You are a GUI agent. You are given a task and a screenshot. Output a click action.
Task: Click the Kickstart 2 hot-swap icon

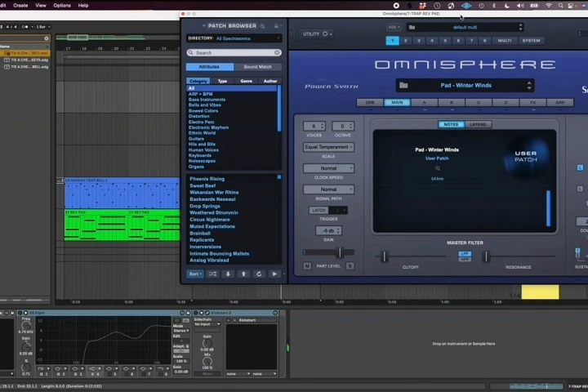[275, 313]
